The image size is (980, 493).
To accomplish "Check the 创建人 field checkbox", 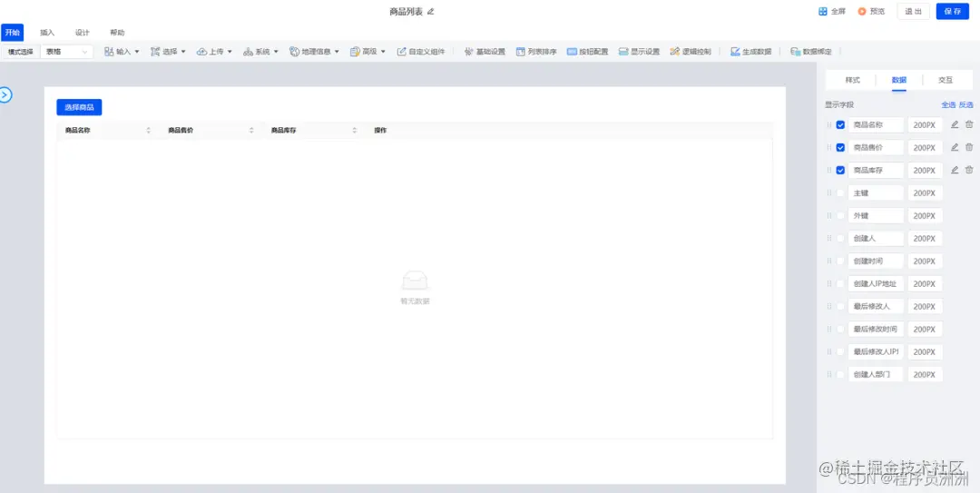I will [x=840, y=239].
